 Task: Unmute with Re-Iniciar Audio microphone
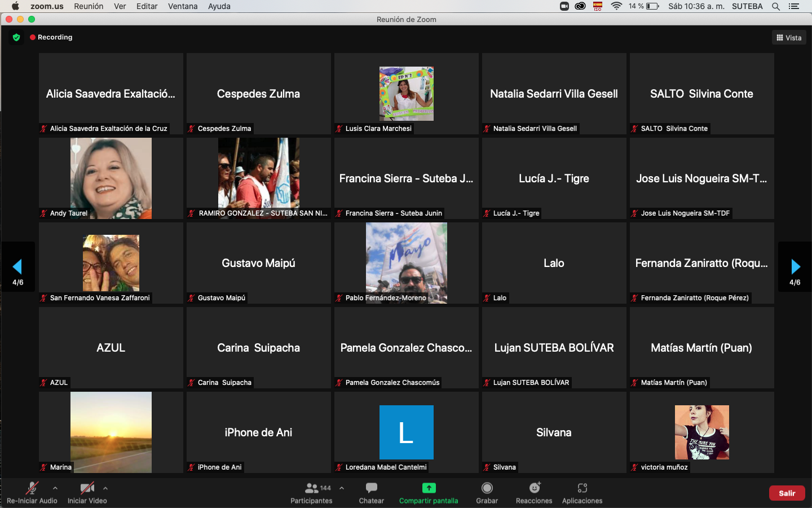pos(32,489)
